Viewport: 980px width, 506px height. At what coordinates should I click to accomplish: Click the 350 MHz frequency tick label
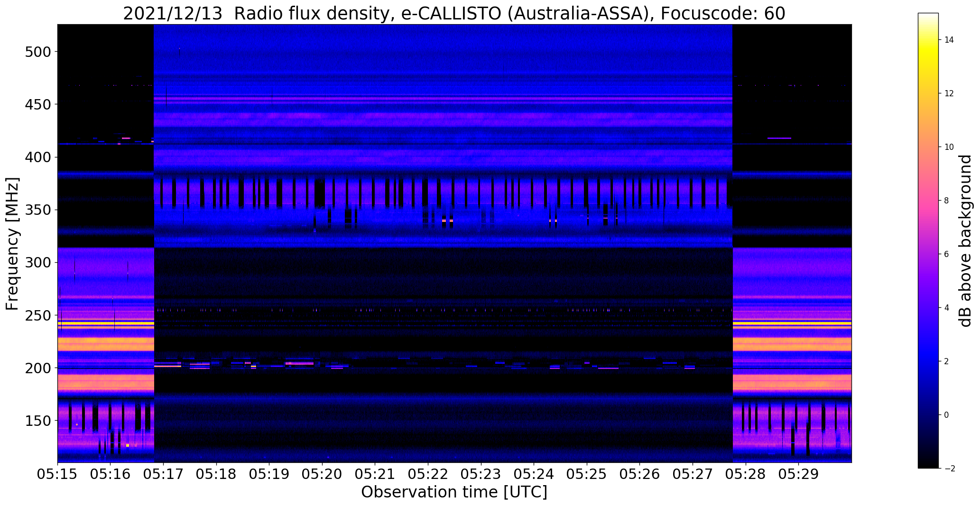tap(37, 210)
